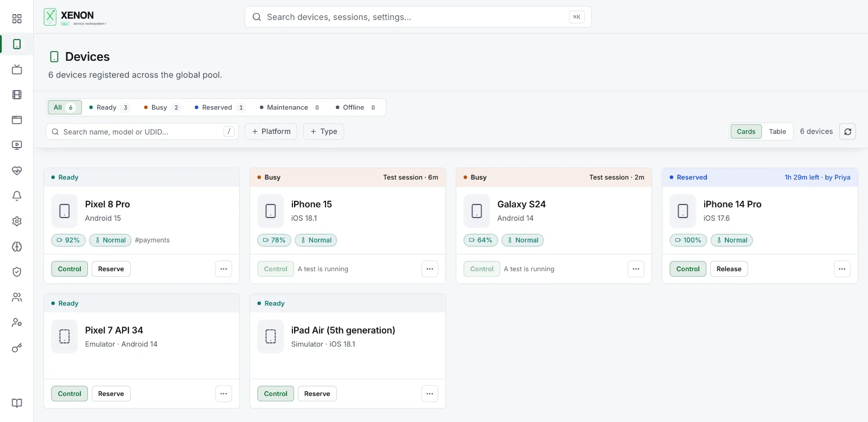Open the globe-like icon in sidebar
Viewport: 868px width, 422px height.
17,247
